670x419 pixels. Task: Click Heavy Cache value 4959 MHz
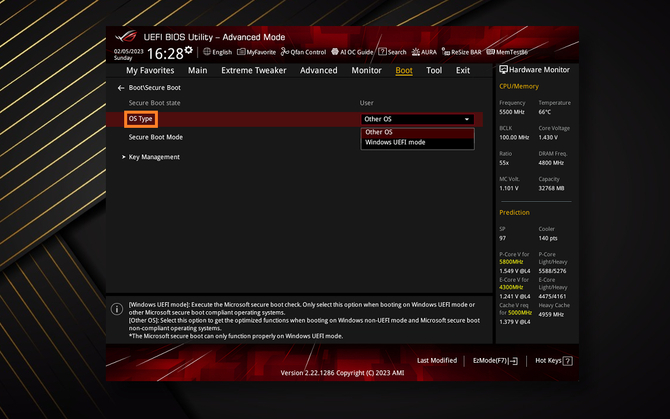[x=551, y=314]
